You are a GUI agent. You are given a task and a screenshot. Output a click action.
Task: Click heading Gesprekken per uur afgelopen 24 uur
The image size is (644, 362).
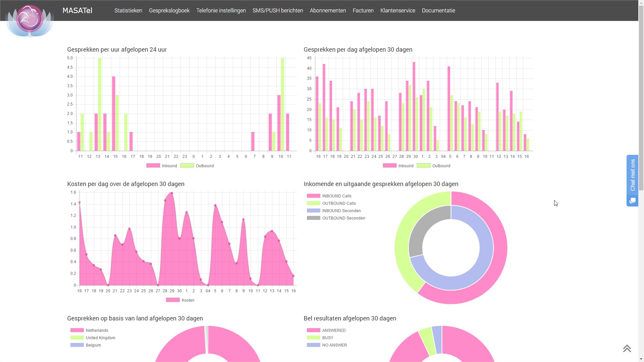click(x=117, y=50)
